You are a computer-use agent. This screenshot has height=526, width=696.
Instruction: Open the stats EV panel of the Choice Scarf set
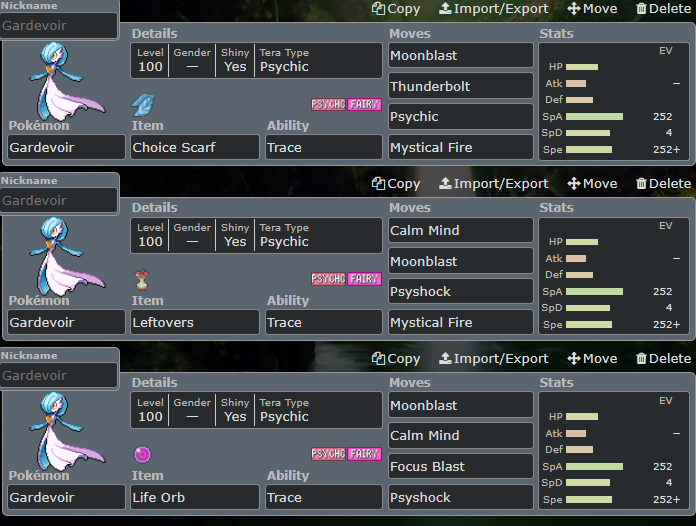coord(613,101)
